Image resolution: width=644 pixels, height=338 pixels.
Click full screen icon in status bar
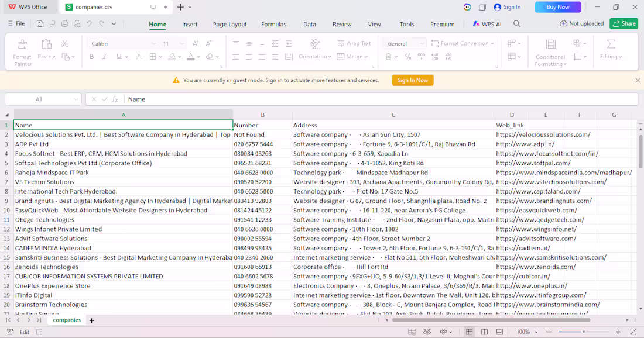point(633,332)
